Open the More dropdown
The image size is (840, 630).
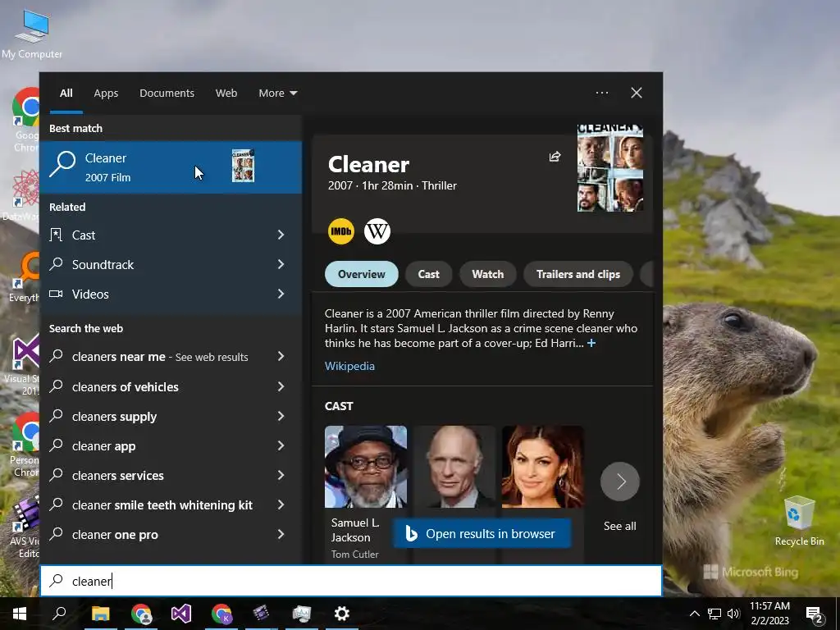click(x=277, y=94)
